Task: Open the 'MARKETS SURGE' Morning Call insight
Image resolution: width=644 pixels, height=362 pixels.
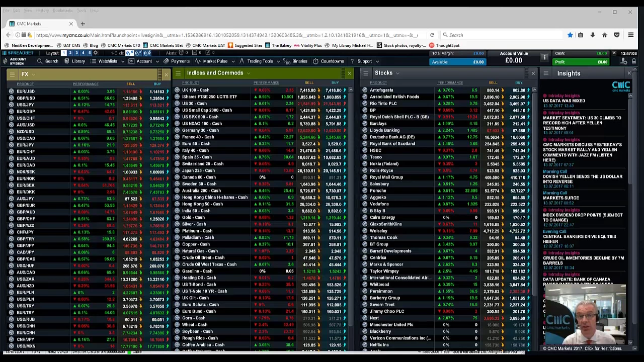Action: click(x=561, y=198)
